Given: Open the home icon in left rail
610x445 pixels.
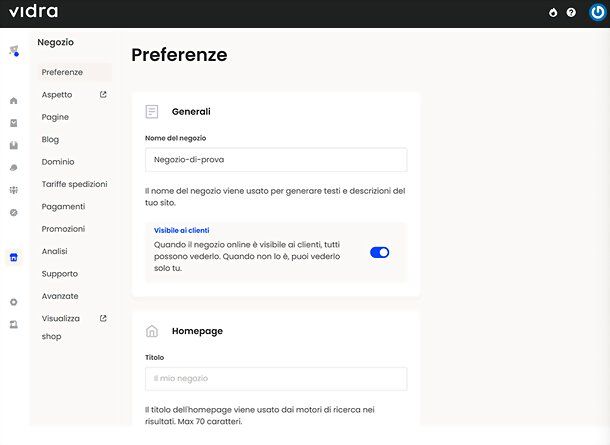Looking at the screenshot, I should pos(14,101).
